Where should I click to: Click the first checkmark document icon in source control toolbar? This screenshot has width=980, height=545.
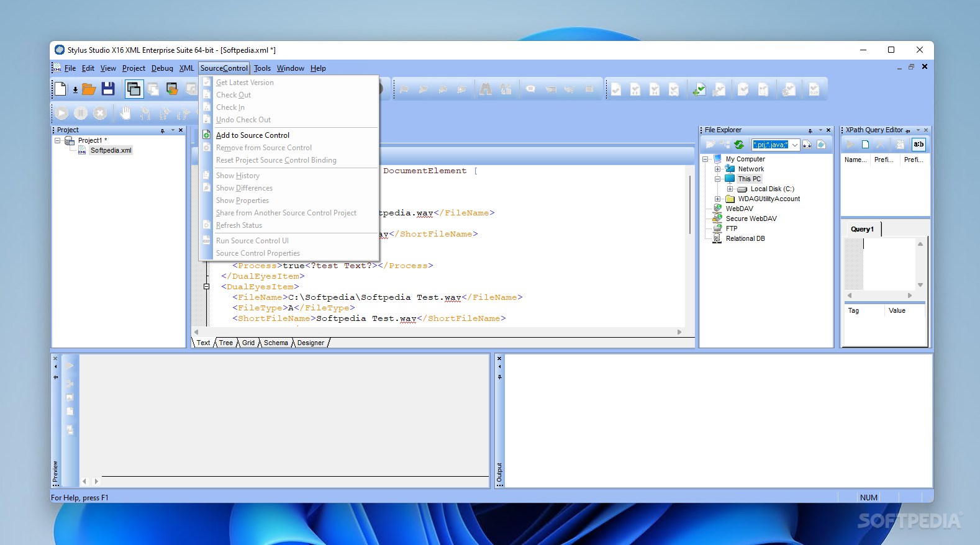[x=616, y=89]
